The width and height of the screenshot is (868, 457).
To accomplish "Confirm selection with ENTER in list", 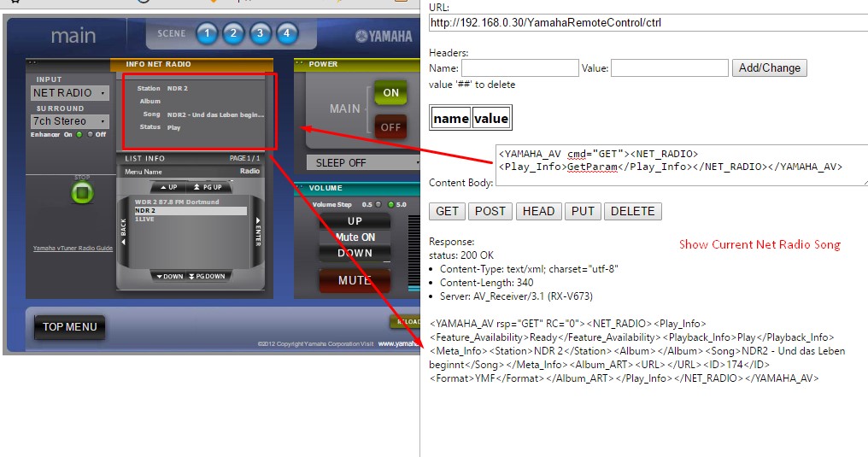I will [257, 232].
